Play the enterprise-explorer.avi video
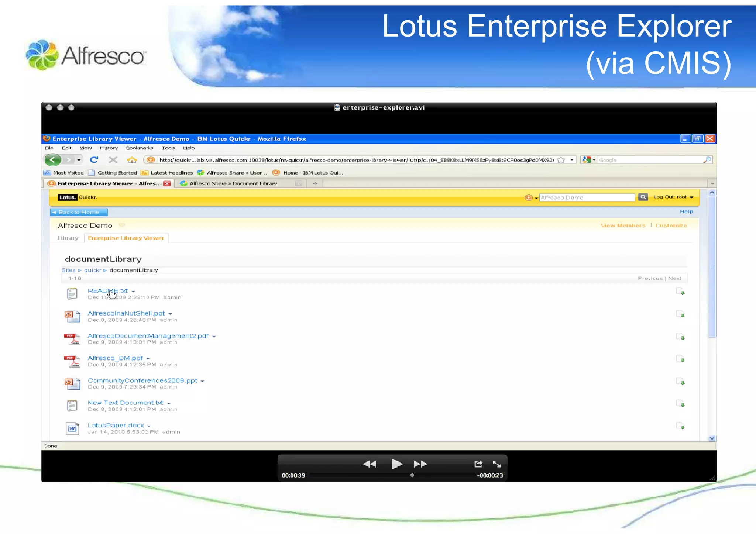This screenshot has width=756, height=534. click(397, 464)
